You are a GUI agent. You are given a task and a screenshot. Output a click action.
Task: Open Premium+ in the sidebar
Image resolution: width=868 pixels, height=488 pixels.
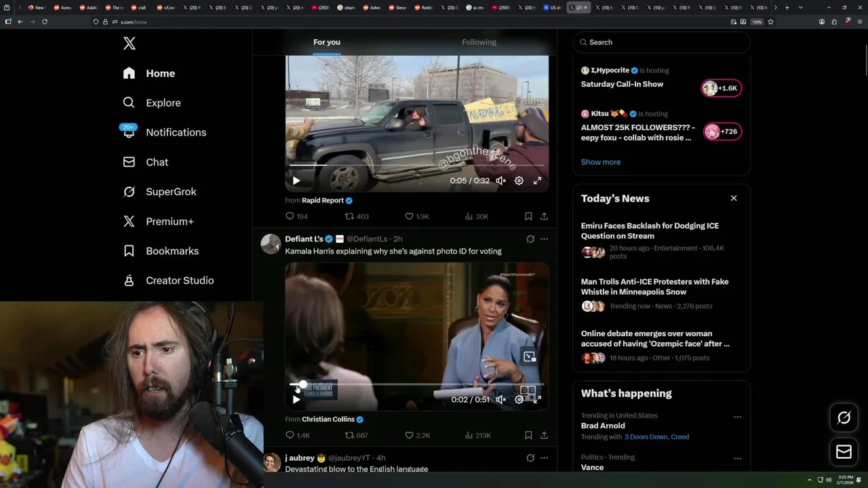158,222
